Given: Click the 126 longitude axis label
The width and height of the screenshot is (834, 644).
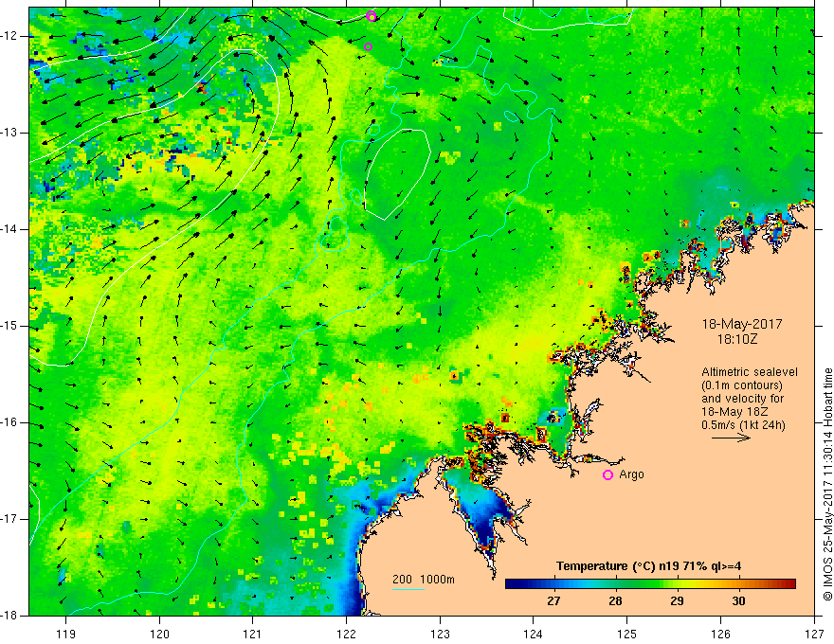Looking at the screenshot, I should pyautogui.click(x=720, y=634).
